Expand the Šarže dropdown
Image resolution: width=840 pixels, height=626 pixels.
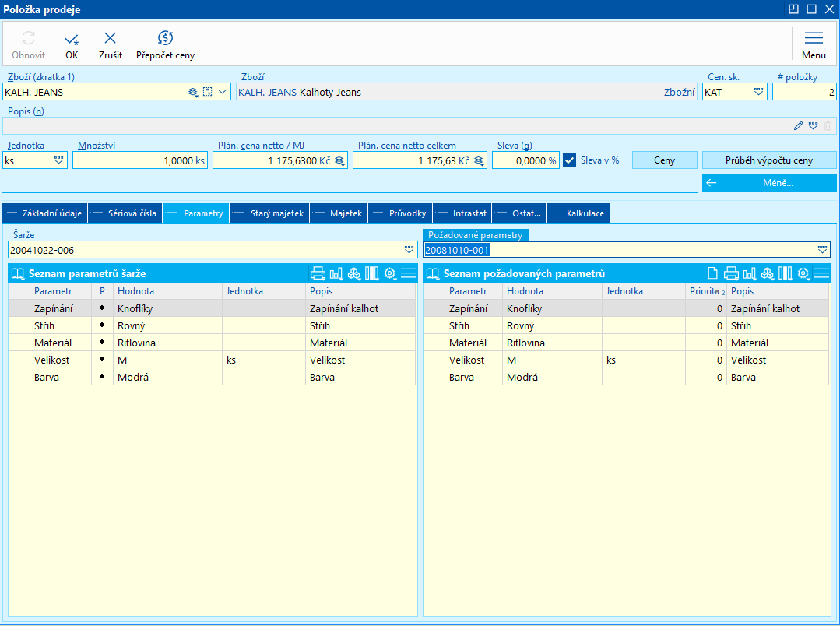pos(409,250)
